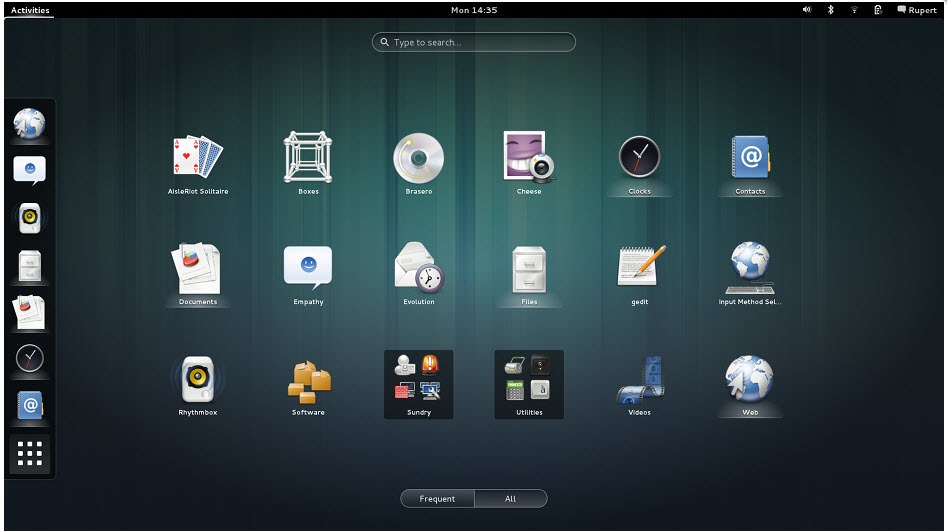
Task: Click the Type to search field
Action: 474,42
